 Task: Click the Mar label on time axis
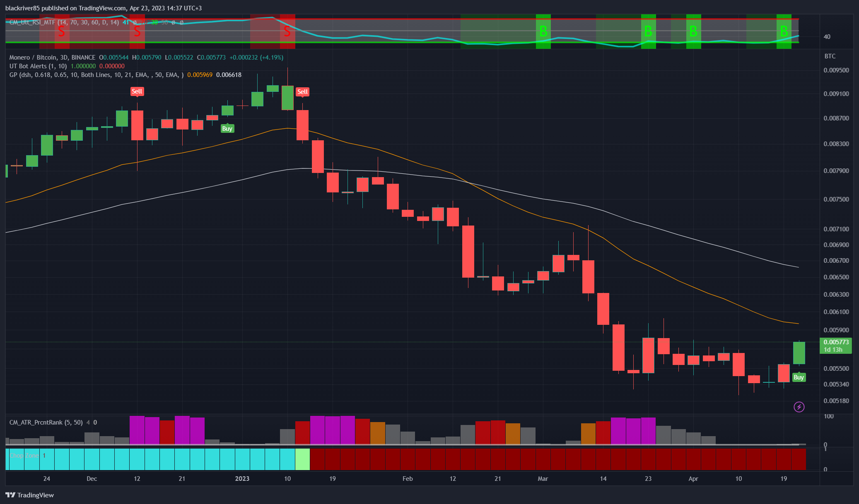pyautogui.click(x=543, y=479)
